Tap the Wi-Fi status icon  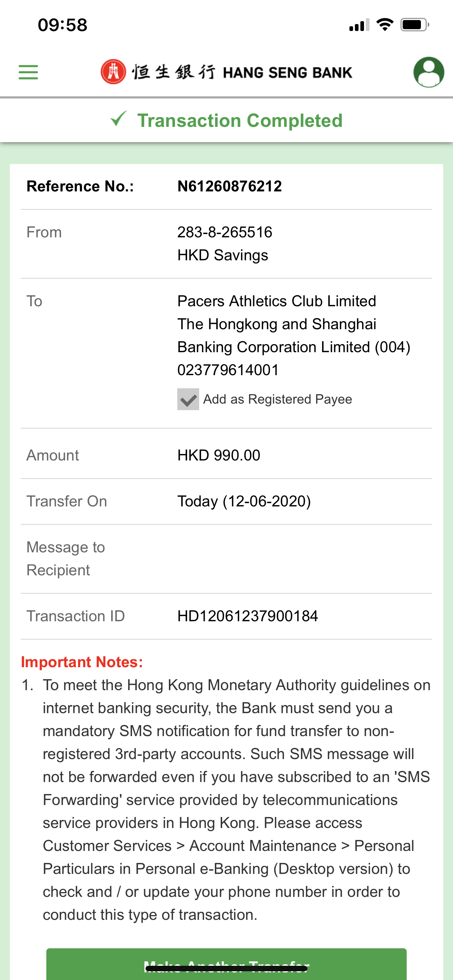(x=384, y=25)
